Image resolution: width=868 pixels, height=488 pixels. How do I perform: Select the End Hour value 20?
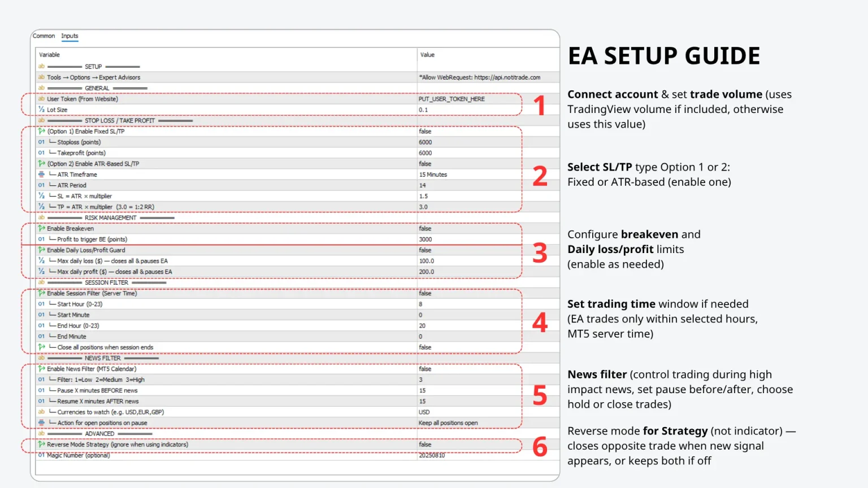tap(422, 326)
